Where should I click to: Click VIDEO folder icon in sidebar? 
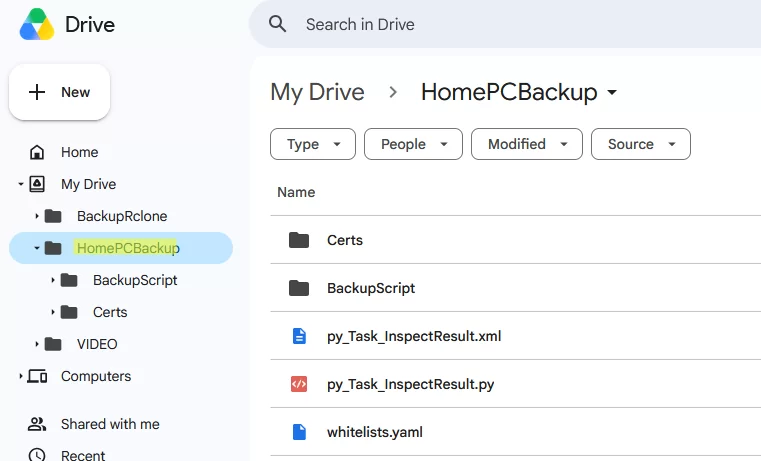click(x=53, y=345)
